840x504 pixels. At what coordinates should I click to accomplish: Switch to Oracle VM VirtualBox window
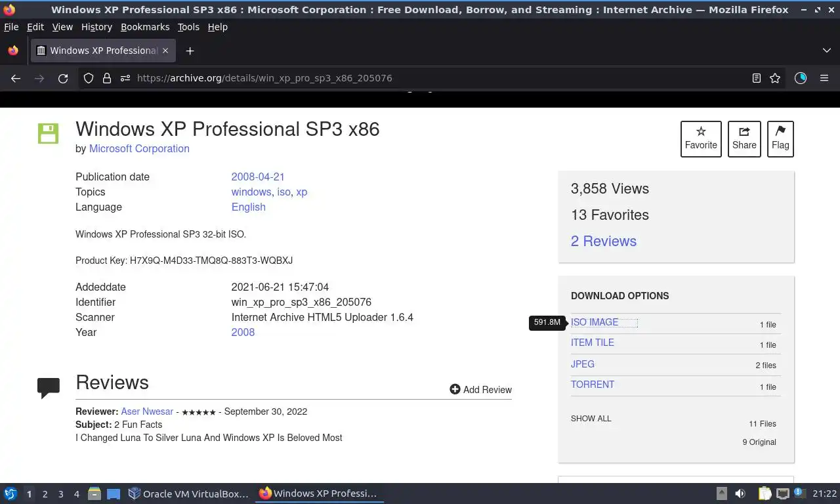[189, 493]
